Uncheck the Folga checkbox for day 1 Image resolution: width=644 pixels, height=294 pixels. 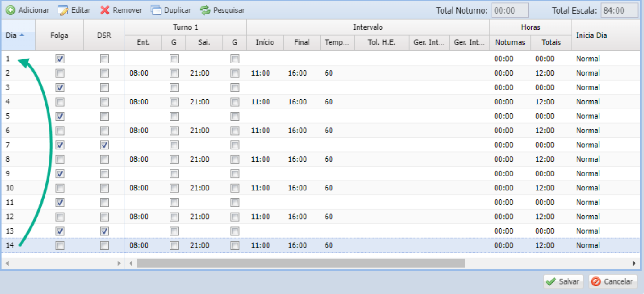click(x=60, y=59)
